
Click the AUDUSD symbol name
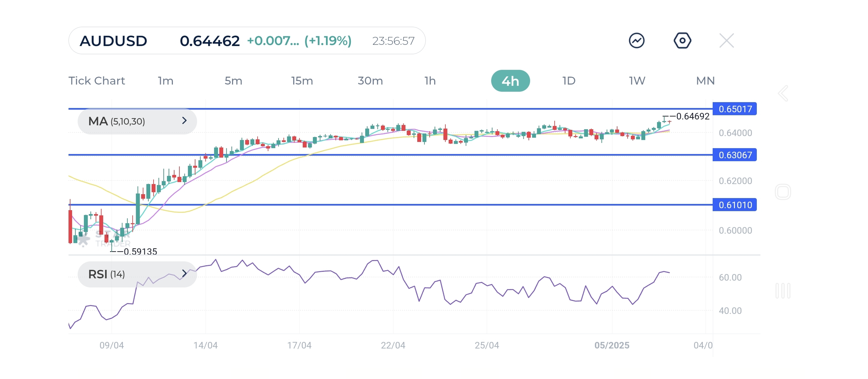pyautogui.click(x=113, y=41)
